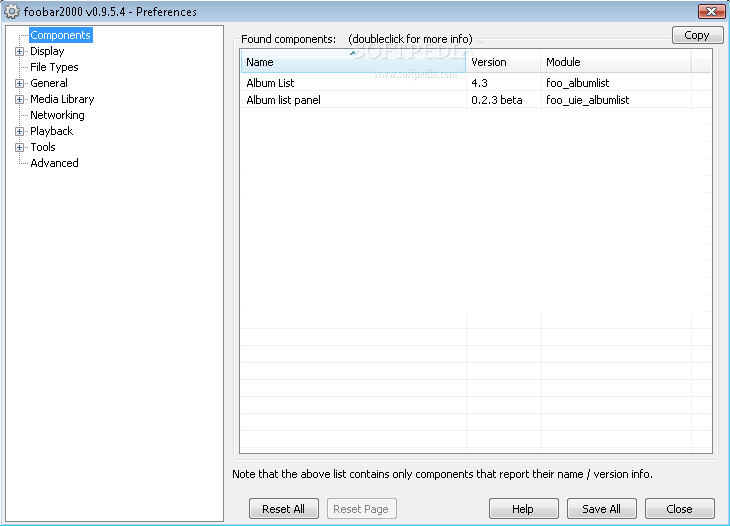
Task: Select Components in the preferences tree
Action: point(61,35)
